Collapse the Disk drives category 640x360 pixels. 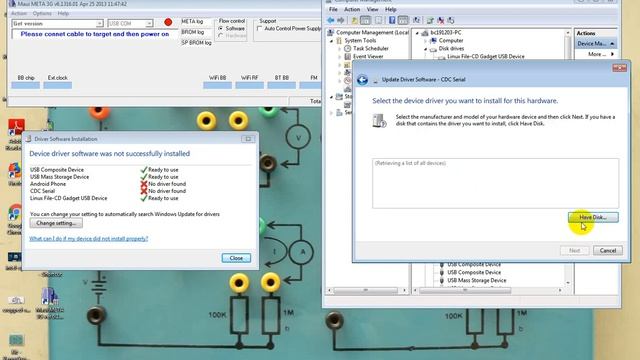[425, 49]
